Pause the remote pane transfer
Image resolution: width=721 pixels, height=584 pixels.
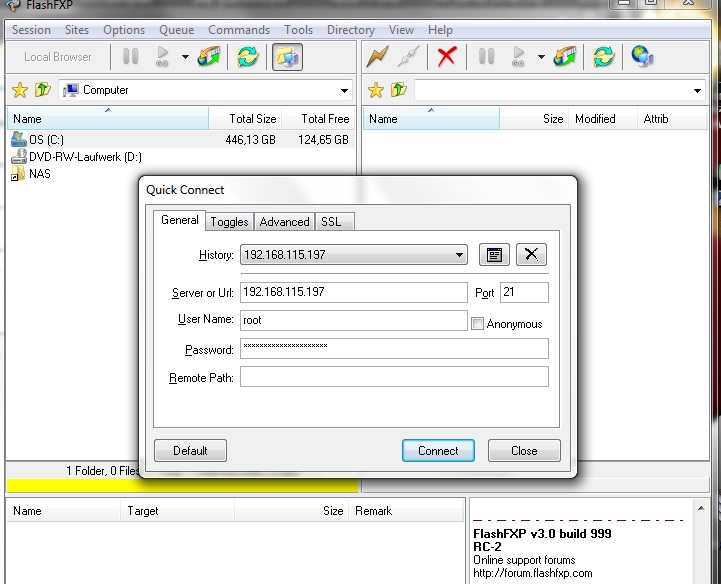(x=486, y=57)
